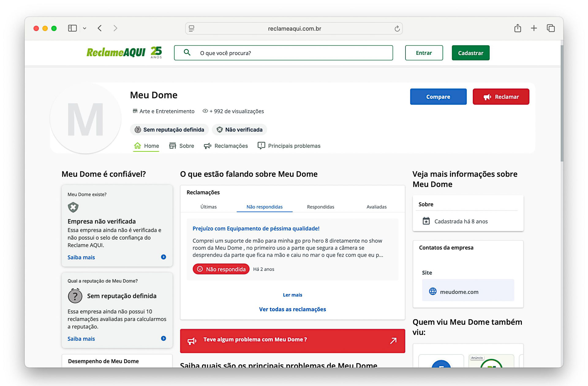Open the Reclamações tab
The width and height of the screenshot is (588, 386).
(226, 146)
